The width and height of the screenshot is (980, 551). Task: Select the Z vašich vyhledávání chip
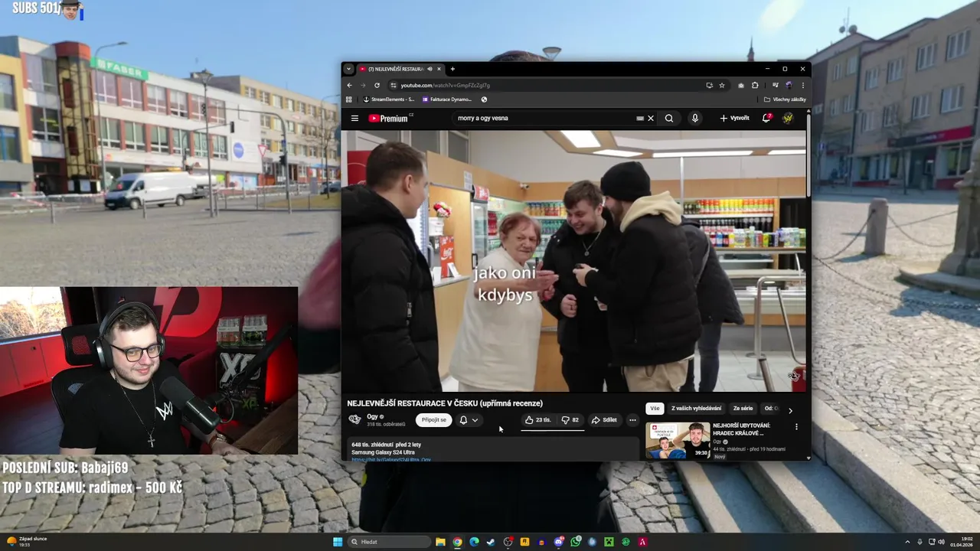(696, 409)
